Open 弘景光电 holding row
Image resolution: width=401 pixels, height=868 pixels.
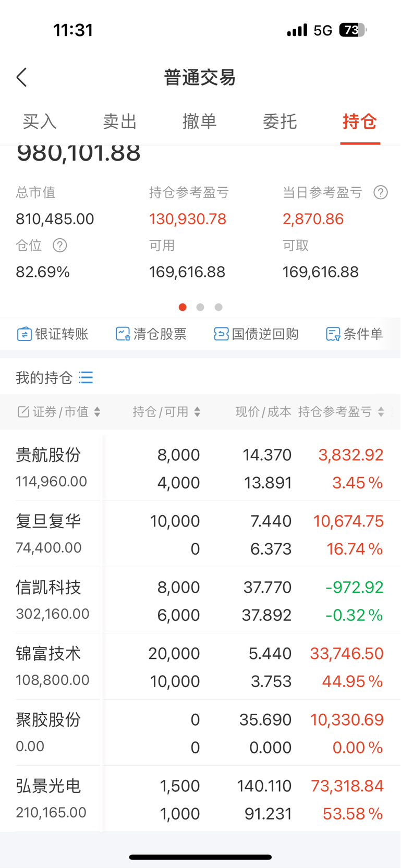click(200, 799)
